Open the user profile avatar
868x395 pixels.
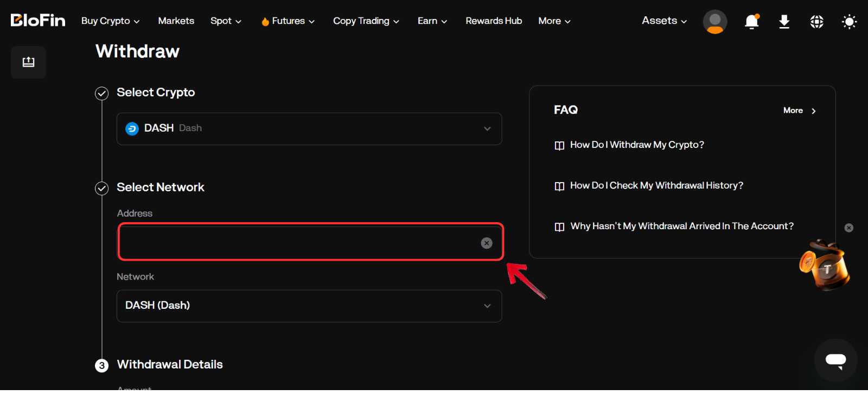click(x=714, y=22)
